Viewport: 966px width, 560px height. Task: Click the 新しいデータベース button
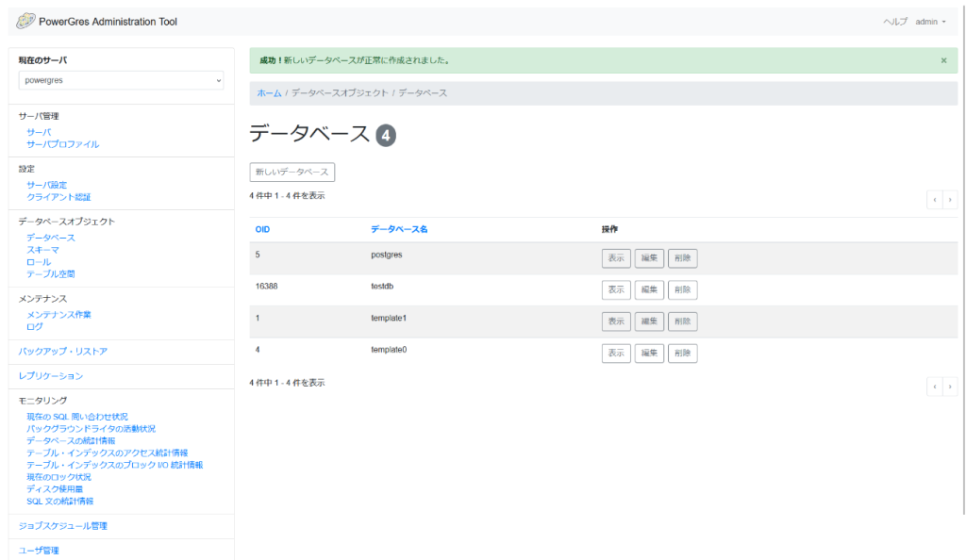pos(292,173)
